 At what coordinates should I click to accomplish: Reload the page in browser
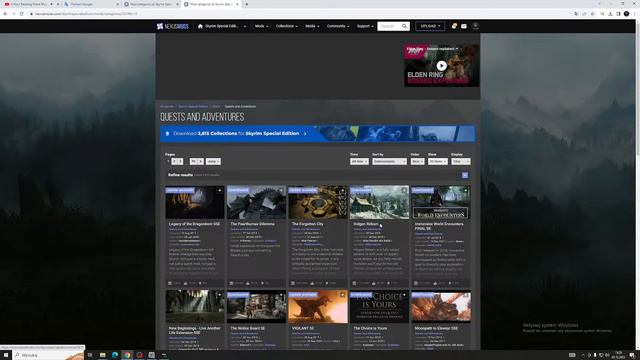22,14
